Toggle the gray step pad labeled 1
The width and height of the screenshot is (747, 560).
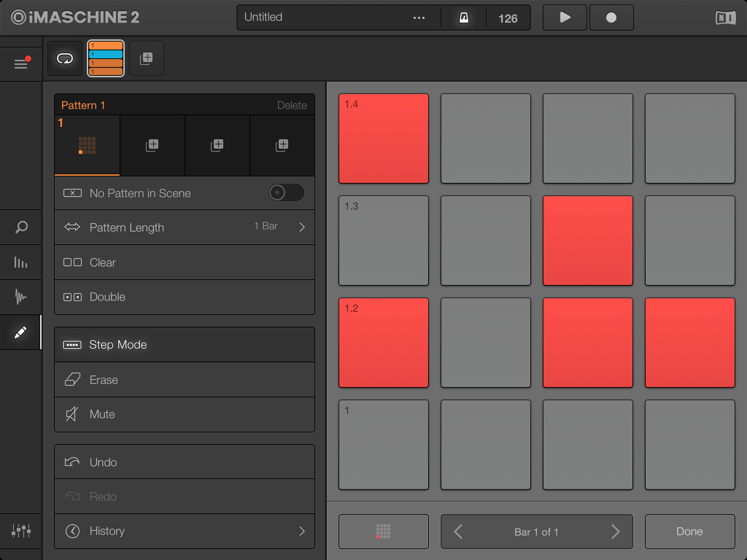pos(383,445)
